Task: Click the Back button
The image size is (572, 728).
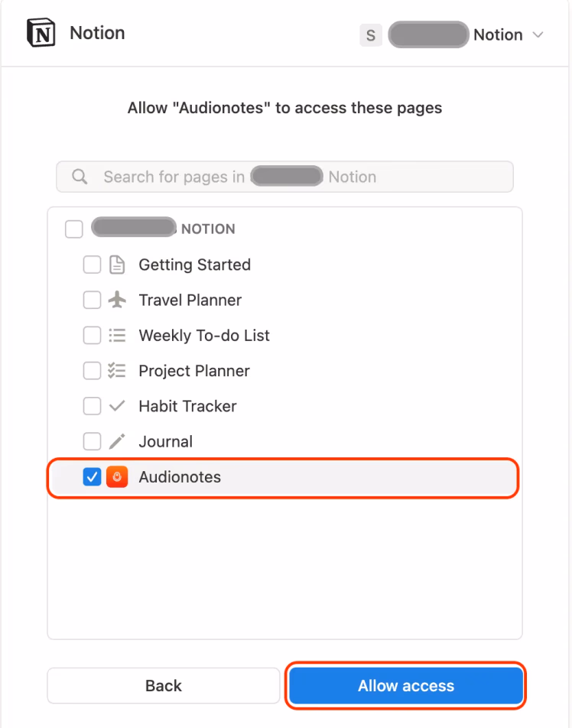Action: [164, 686]
